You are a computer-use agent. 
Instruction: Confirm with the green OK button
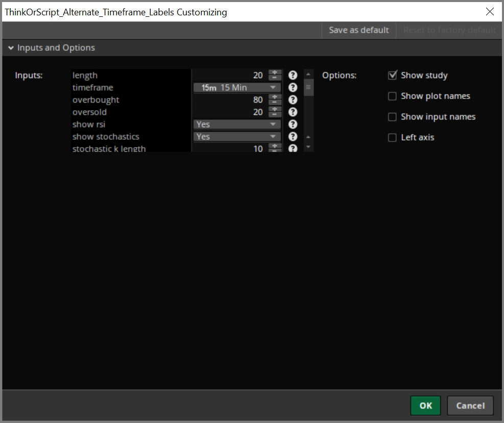pyautogui.click(x=425, y=406)
